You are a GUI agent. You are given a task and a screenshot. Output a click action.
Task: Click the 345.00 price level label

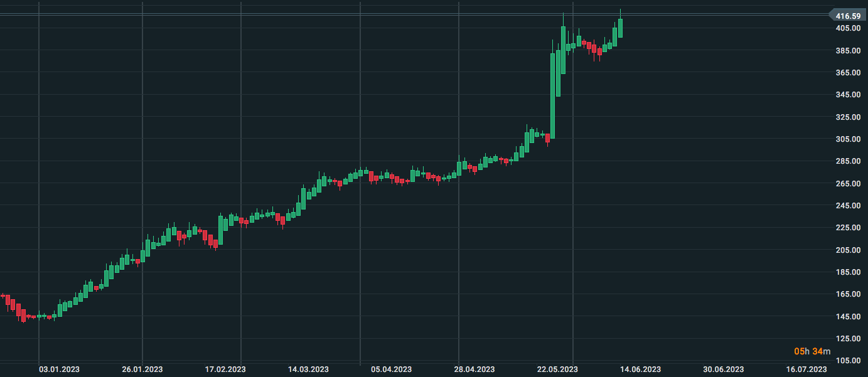click(x=848, y=95)
